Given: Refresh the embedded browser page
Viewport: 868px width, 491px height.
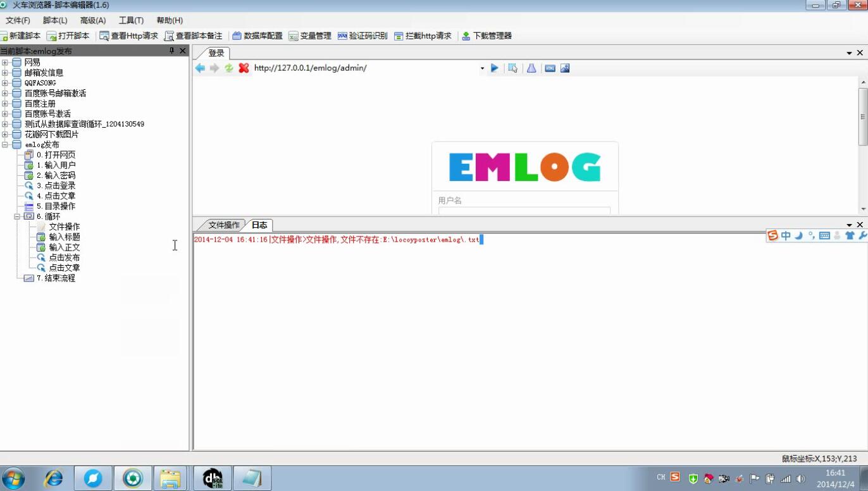Looking at the screenshot, I should point(229,68).
